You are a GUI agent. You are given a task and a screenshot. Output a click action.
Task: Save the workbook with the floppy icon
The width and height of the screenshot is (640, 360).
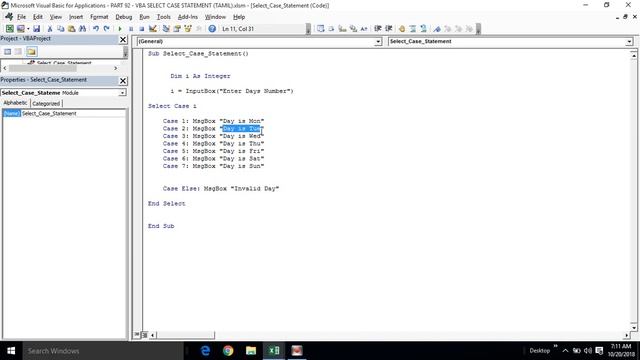(36, 29)
